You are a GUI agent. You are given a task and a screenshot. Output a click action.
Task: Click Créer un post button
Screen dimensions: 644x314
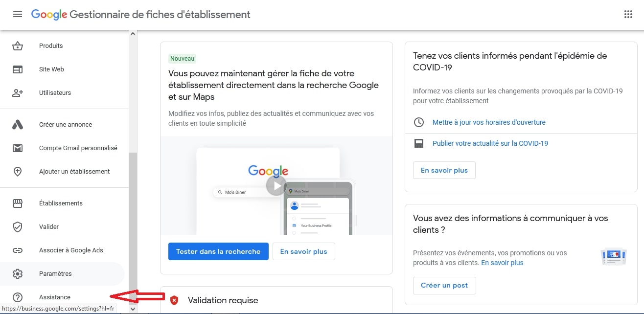(x=444, y=286)
